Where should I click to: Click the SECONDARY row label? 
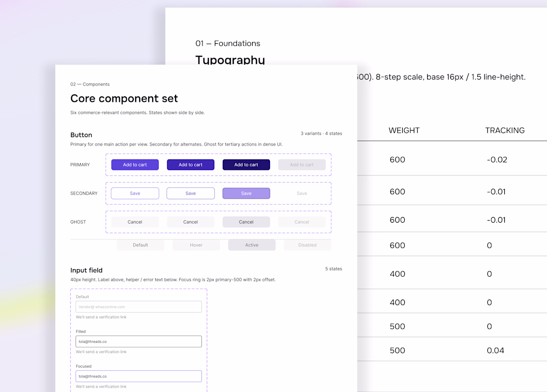pyautogui.click(x=84, y=193)
